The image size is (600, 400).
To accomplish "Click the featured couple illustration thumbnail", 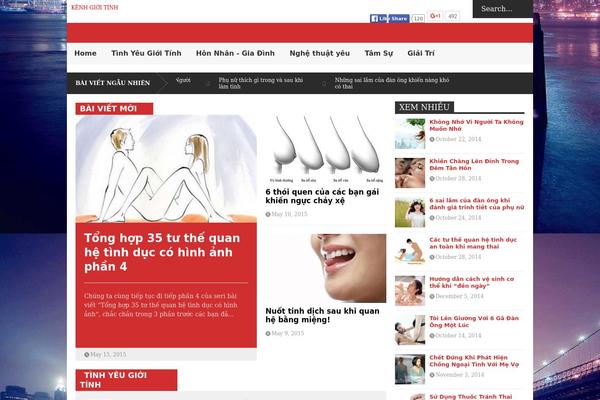I will (166, 169).
